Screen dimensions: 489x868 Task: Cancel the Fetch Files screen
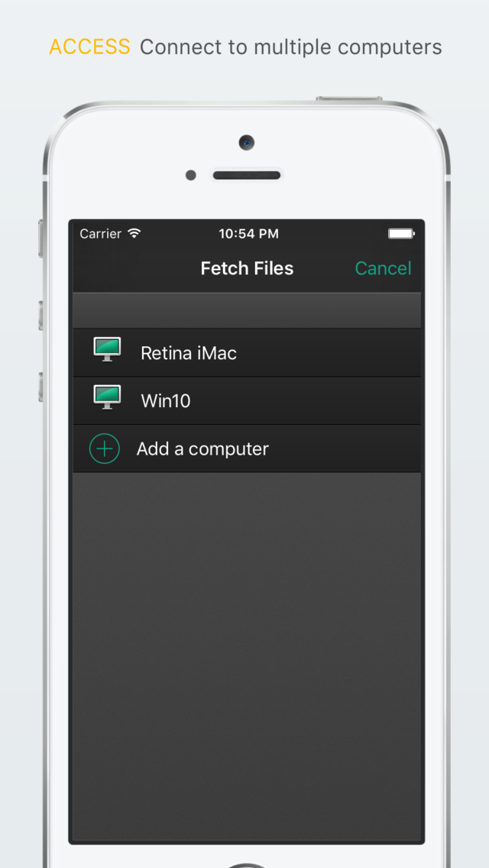coord(384,268)
